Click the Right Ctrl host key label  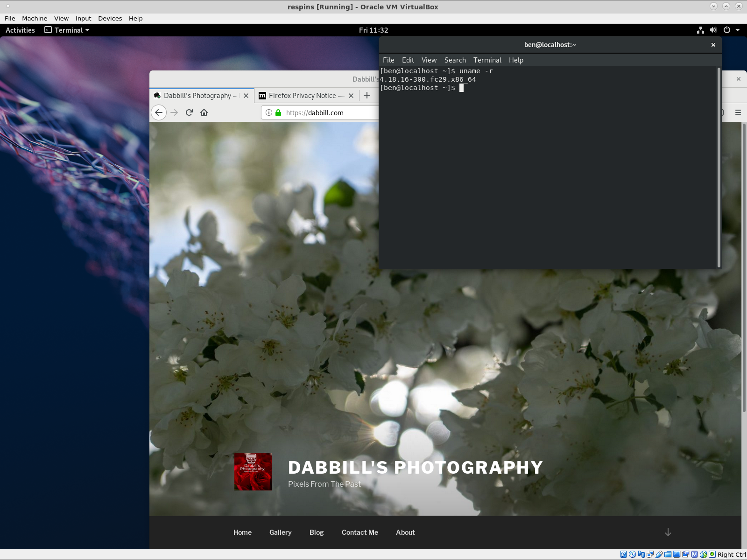point(732,554)
